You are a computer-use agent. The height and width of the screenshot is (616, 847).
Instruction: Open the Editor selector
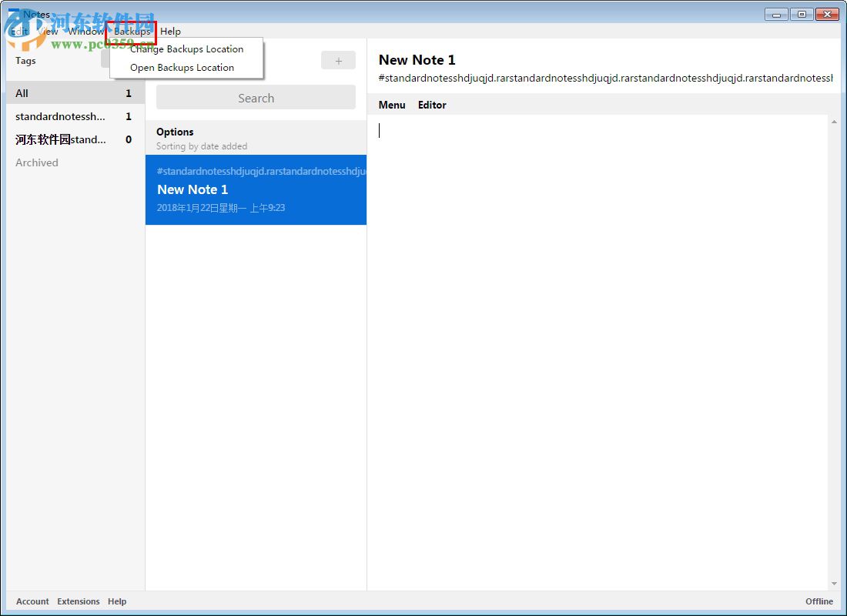coord(432,105)
